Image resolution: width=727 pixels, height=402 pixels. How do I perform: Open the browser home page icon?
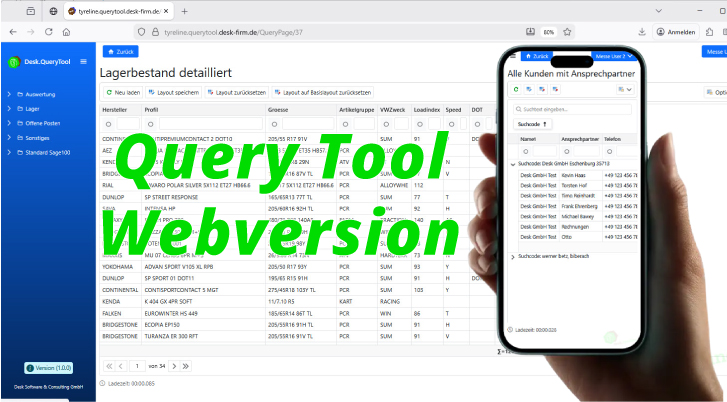click(x=66, y=32)
